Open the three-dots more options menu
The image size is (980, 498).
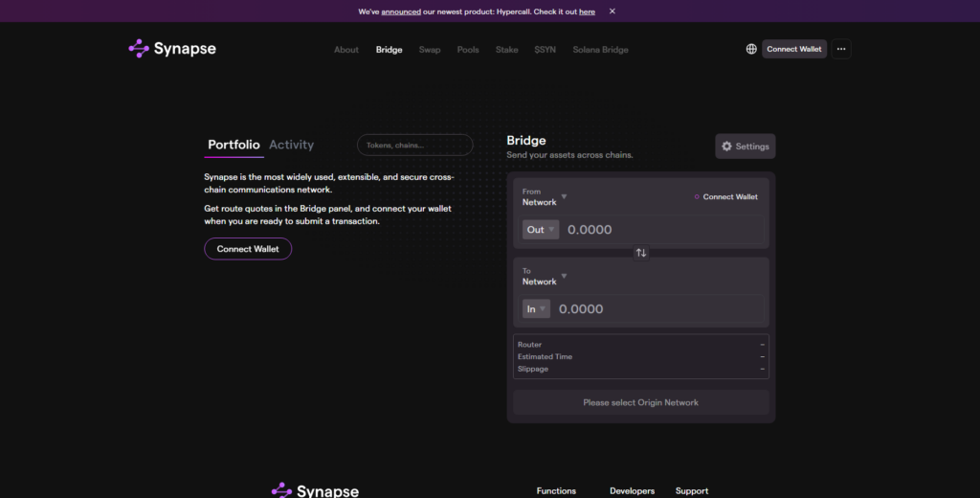[x=841, y=49]
